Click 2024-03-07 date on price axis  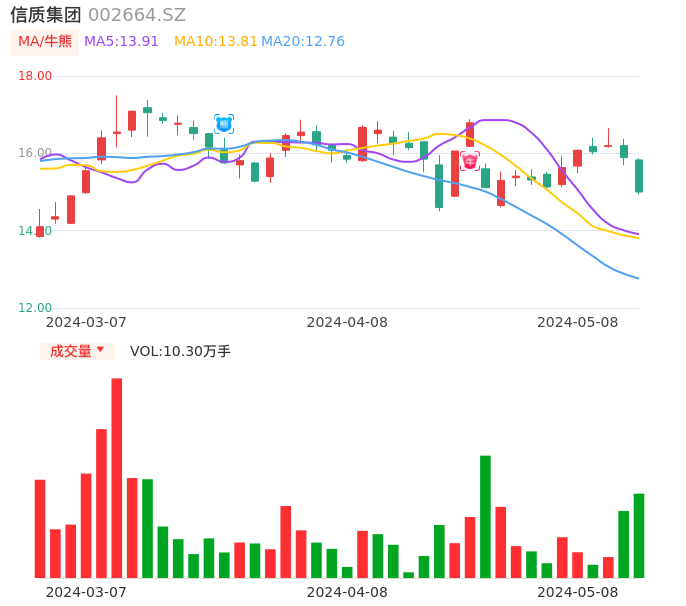click(x=86, y=322)
